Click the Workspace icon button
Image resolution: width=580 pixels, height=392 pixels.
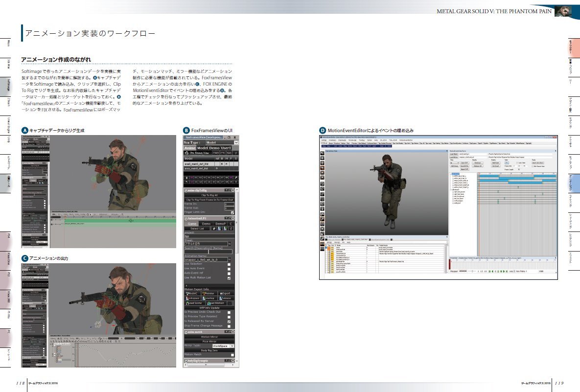[x=192, y=298]
